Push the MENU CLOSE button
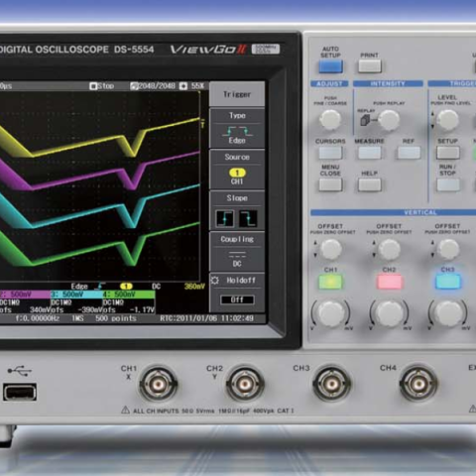This screenshot has width=476, height=476. click(330, 184)
